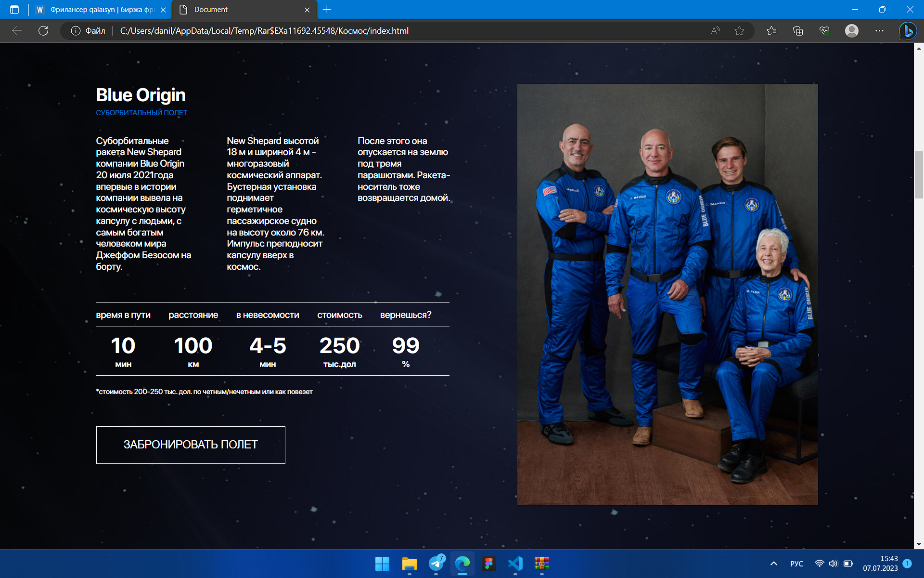Viewport: 924px width, 578px height.
Task: Click the 'вернешься?' column label
Action: click(406, 315)
